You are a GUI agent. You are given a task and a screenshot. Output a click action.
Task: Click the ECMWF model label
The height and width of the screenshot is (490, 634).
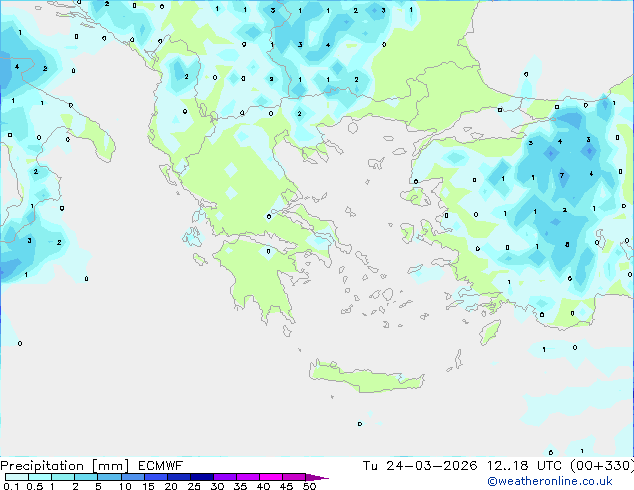point(161,466)
